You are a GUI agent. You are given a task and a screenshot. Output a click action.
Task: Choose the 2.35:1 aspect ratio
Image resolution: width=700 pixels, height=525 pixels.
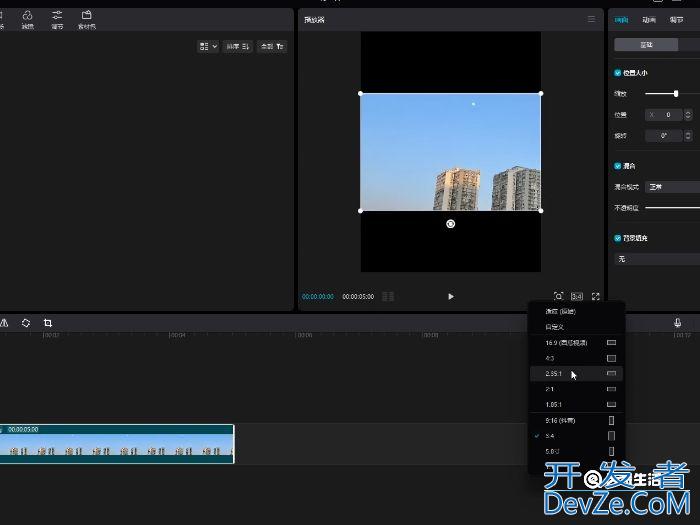click(x=576, y=374)
